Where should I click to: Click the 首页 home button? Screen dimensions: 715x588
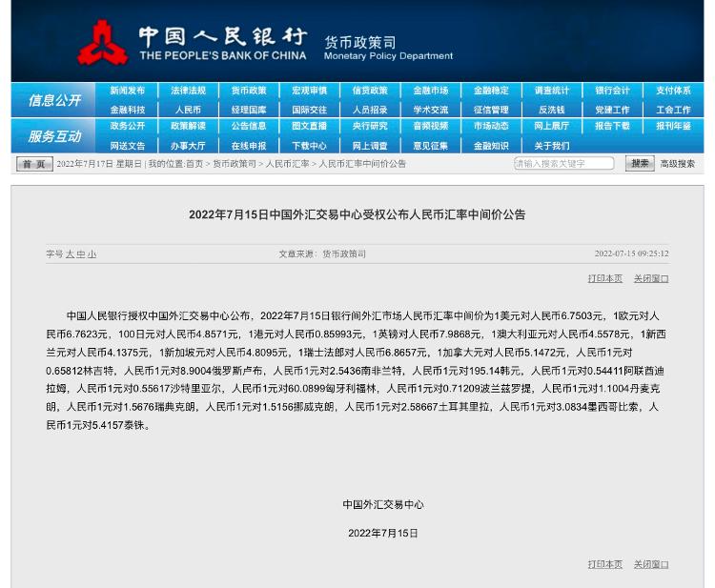(x=34, y=164)
